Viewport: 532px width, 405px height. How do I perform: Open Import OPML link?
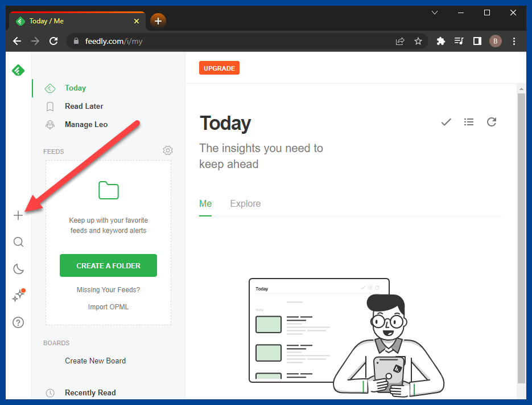click(x=108, y=307)
